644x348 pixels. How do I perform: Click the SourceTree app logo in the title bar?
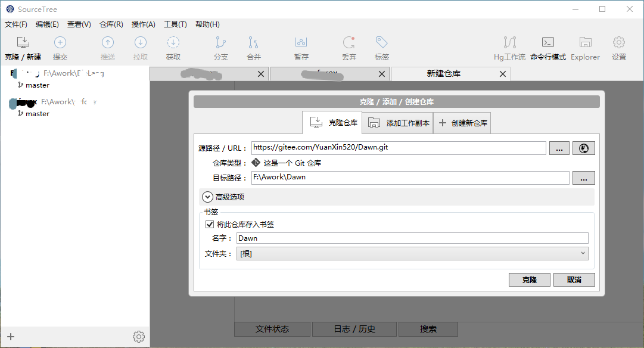10,9
